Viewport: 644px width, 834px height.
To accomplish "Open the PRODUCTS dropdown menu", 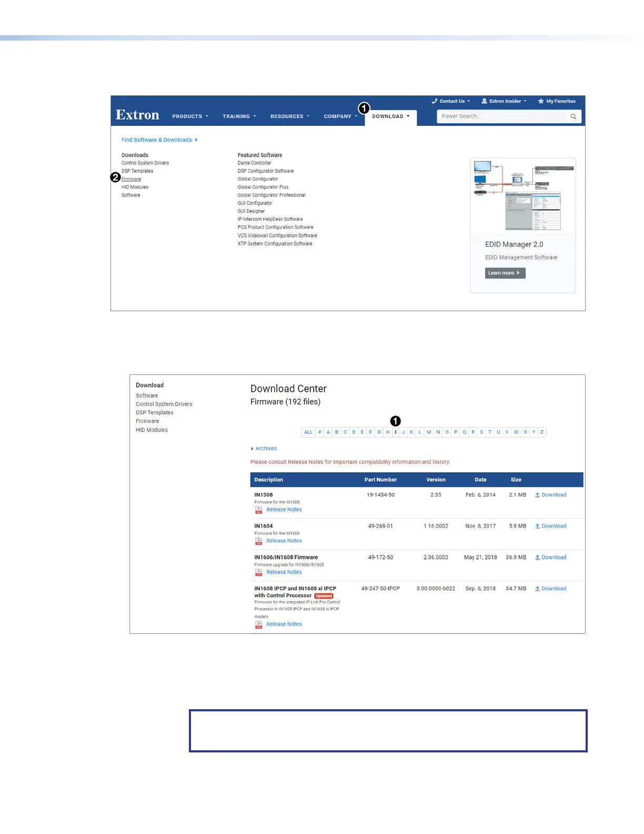I will [x=190, y=116].
